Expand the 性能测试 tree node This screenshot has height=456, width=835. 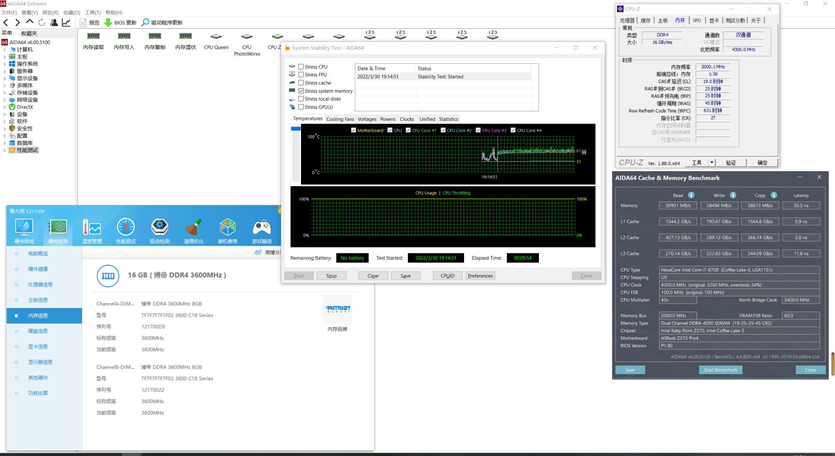(x=5, y=150)
